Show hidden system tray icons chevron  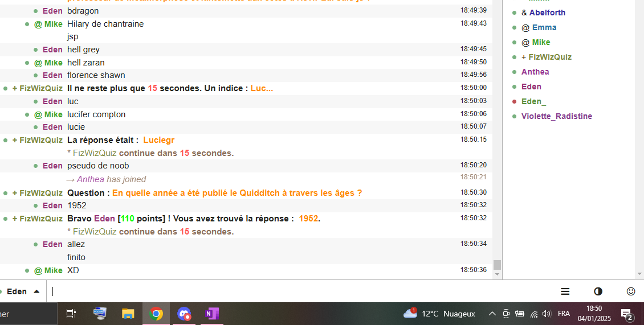click(x=492, y=314)
